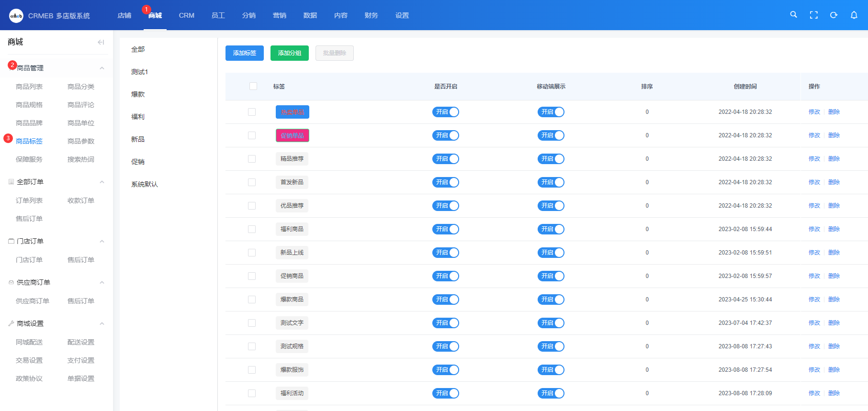Collapse the sidebar using the arrow icon
Viewport: 868px width, 411px height.
click(x=101, y=42)
